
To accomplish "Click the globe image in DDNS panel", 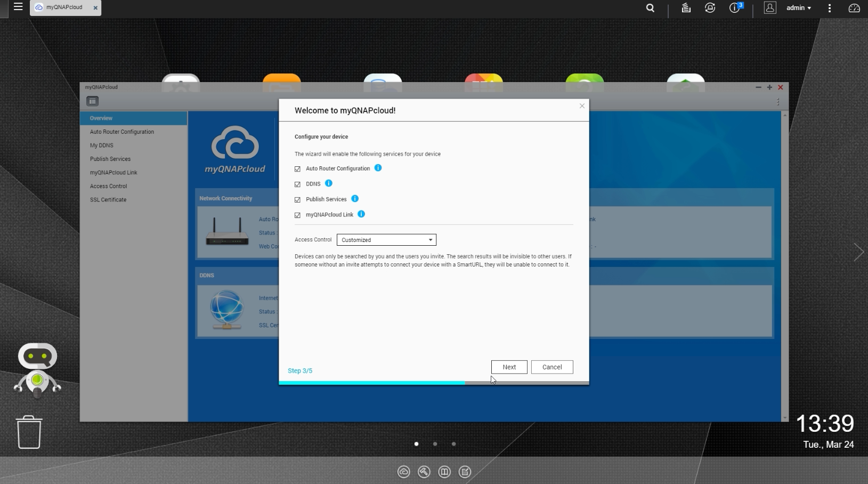I will tap(226, 310).
